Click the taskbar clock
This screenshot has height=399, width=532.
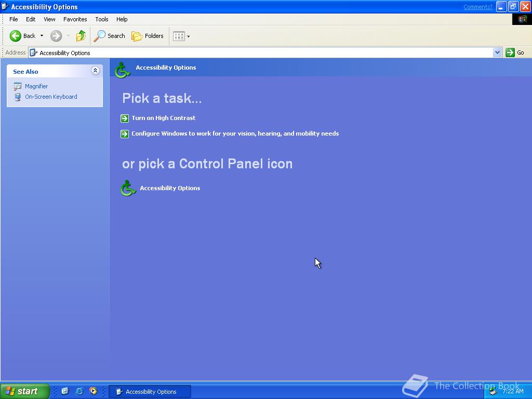[x=513, y=392]
